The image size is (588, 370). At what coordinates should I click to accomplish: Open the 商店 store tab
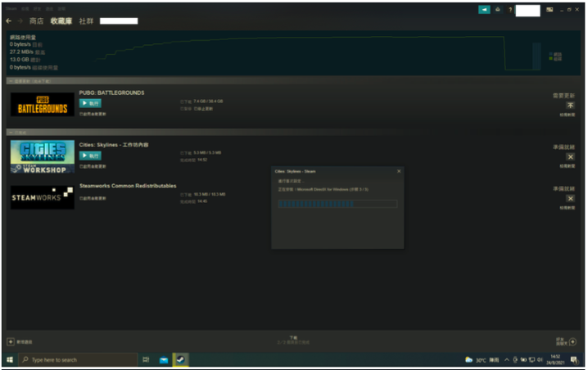tap(36, 21)
